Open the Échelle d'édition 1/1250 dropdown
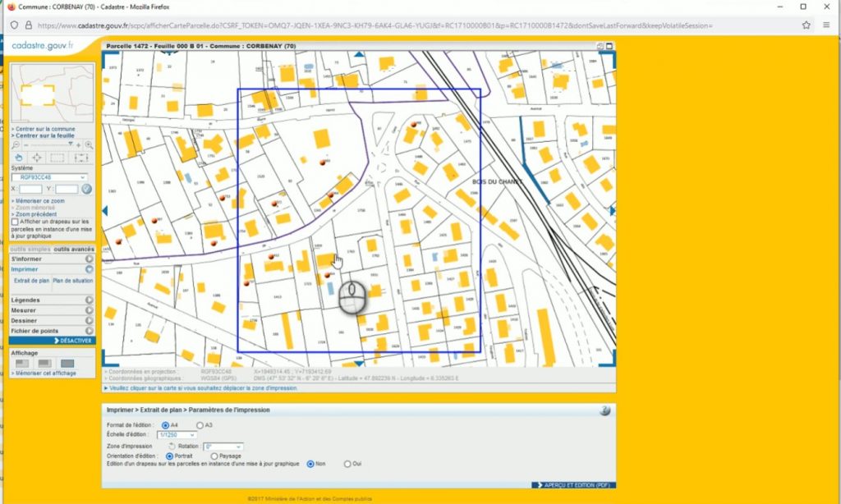The width and height of the screenshot is (841, 504). point(178,434)
